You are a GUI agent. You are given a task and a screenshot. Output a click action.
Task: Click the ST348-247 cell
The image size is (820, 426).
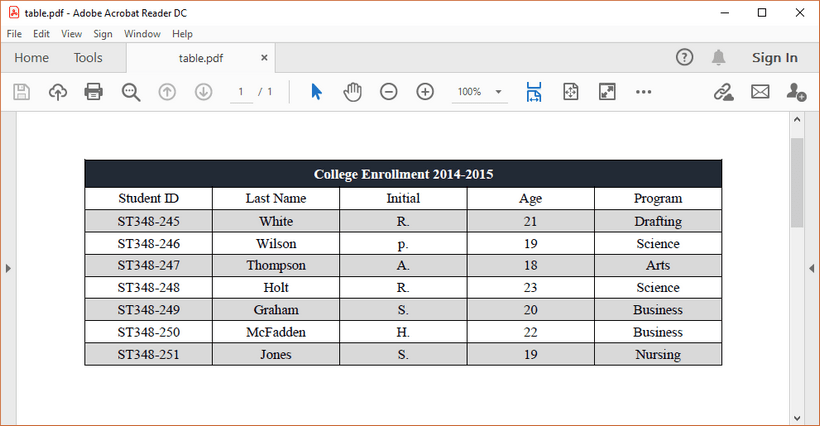(x=149, y=266)
